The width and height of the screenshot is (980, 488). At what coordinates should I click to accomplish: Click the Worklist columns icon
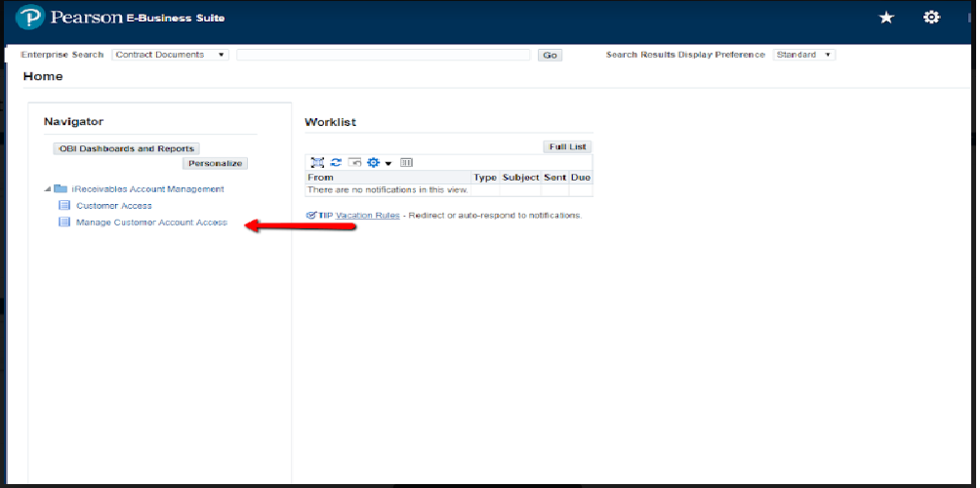(406, 162)
